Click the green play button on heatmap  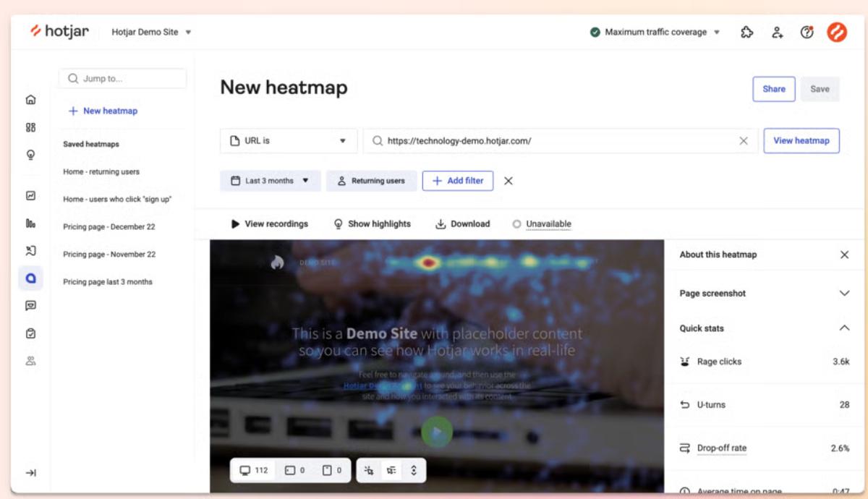coord(436,431)
